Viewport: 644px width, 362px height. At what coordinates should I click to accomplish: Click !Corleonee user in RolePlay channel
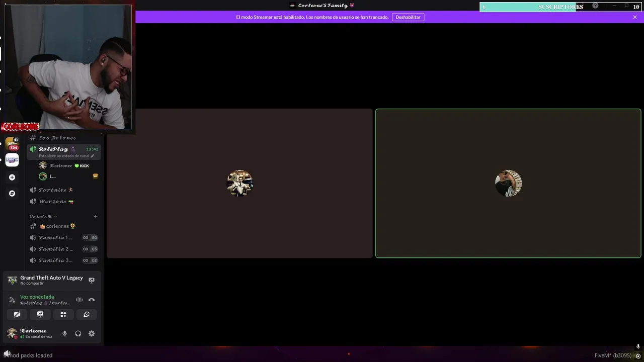click(x=63, y=165)
